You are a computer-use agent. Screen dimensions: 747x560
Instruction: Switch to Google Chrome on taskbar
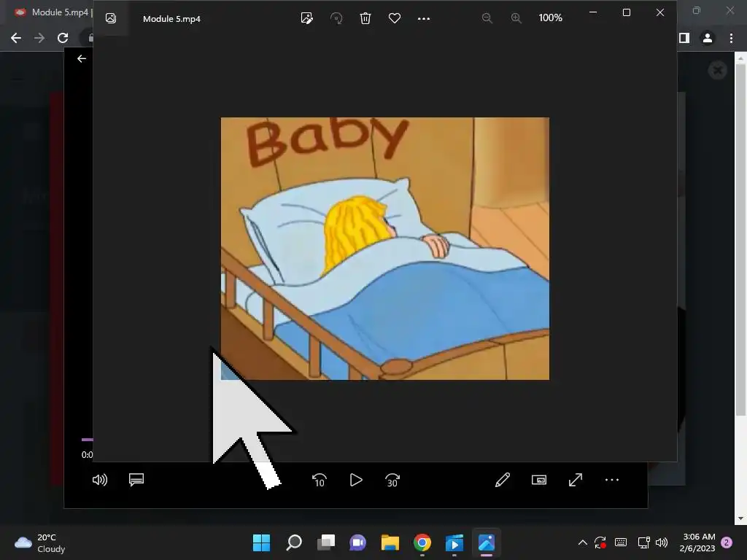tap(422, 542)
